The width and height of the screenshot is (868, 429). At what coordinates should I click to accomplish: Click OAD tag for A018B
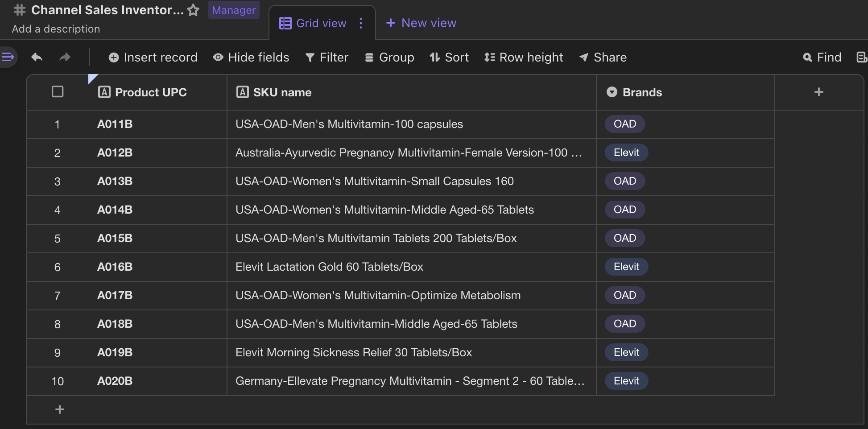[x=625, y=324]
